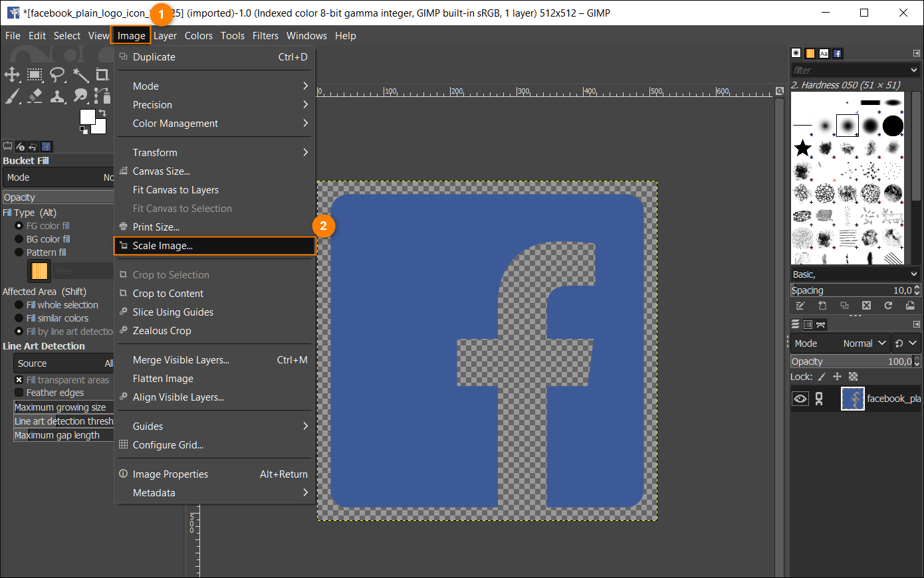Choose Scale Image from the Image menu
The height and width of the screenshot is (578, 924).
point(214,246)
